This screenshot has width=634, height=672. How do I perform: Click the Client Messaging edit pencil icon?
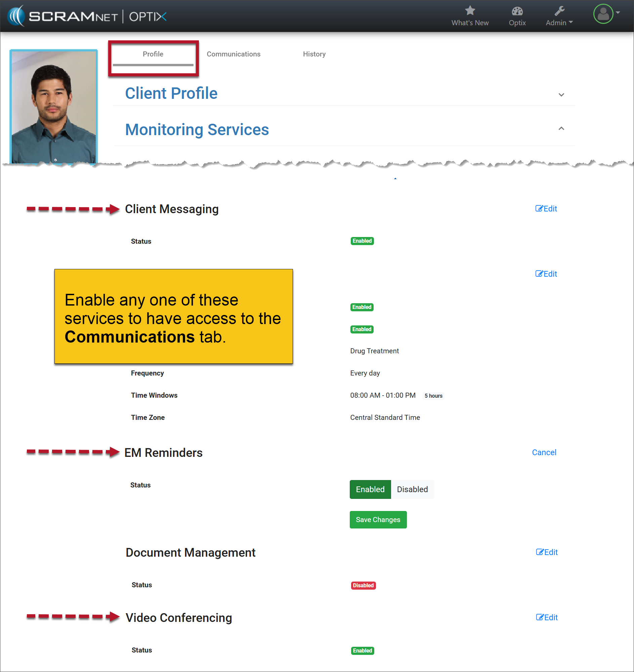(x=539, y=209)
